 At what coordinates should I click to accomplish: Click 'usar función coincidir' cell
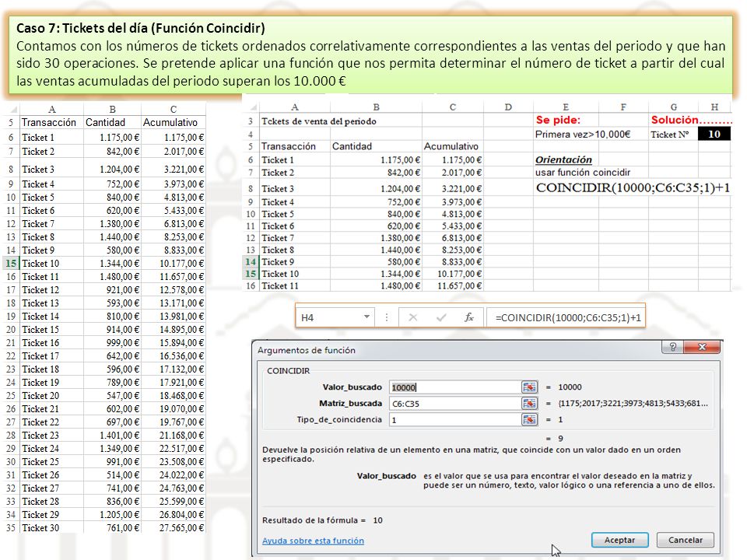pyautogui.click(x=583, y=173)
